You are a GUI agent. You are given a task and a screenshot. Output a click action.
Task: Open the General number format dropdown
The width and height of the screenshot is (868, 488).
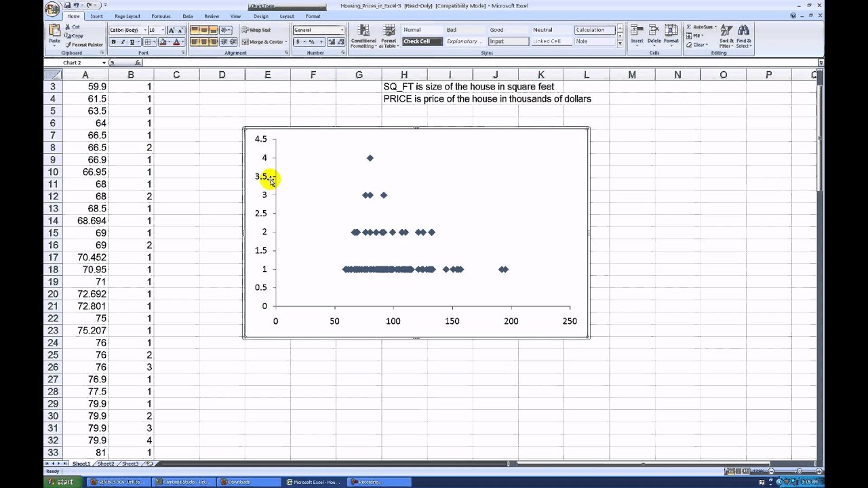click(x=342, y=30)
